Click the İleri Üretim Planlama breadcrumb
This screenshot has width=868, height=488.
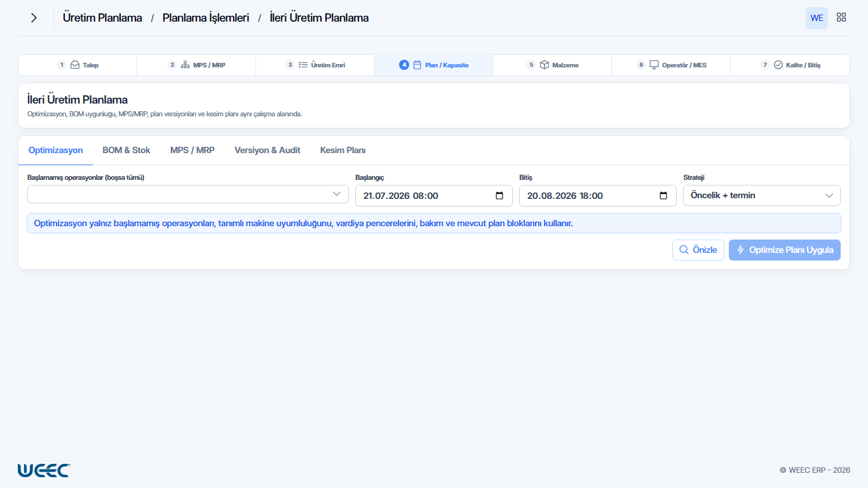click(319, 18)
